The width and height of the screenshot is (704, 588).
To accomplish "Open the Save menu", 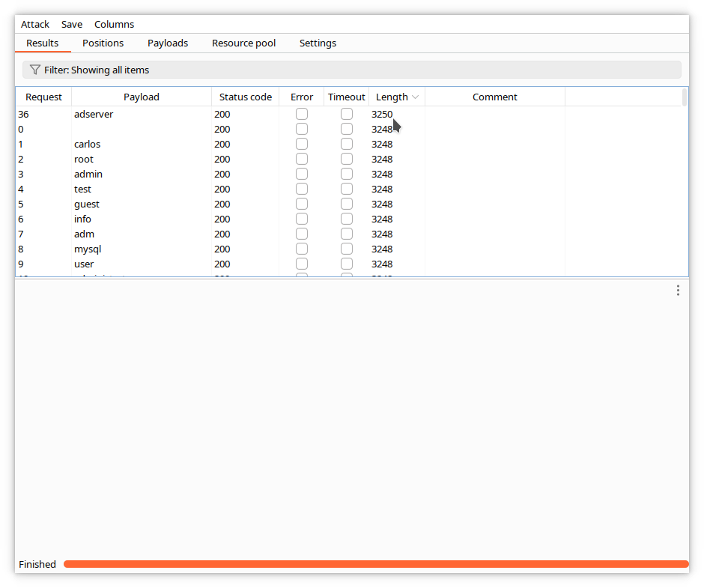I will [x=72, y=24].
